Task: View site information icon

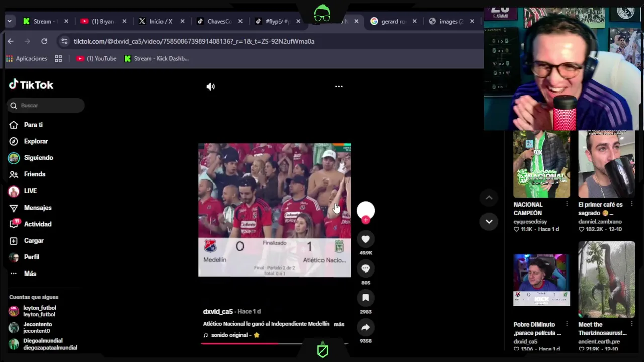Action: tap(64, 41)
